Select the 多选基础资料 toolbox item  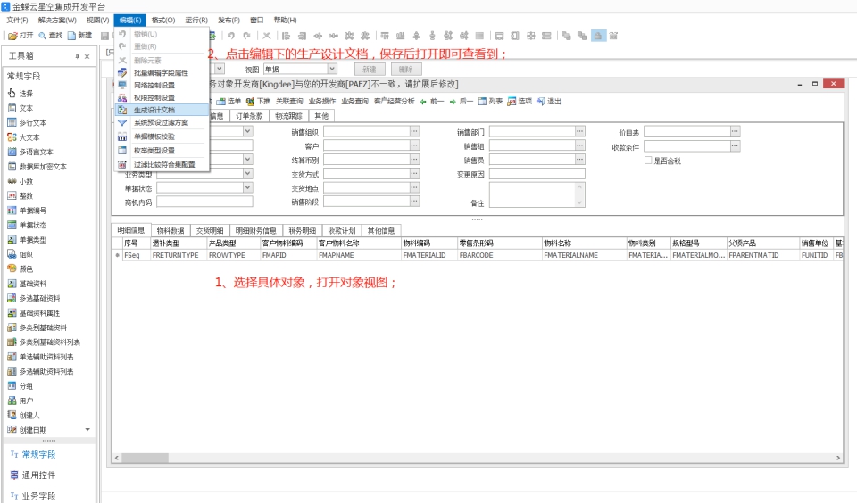(34, 298)
